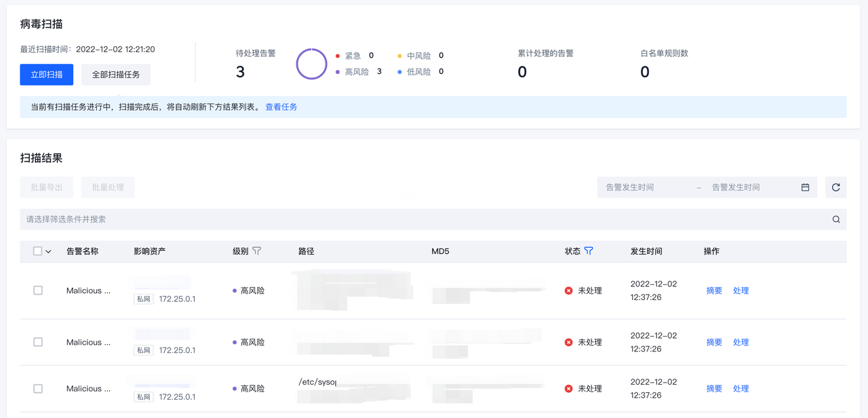868x418 pixels.
Task: Open the 查看任务 link
Action: pos(281,107)
